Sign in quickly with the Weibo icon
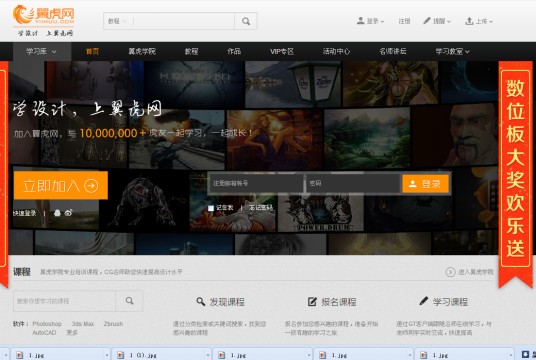The height and width of the screenshot is (360, 536). click(x=68, y=213)
